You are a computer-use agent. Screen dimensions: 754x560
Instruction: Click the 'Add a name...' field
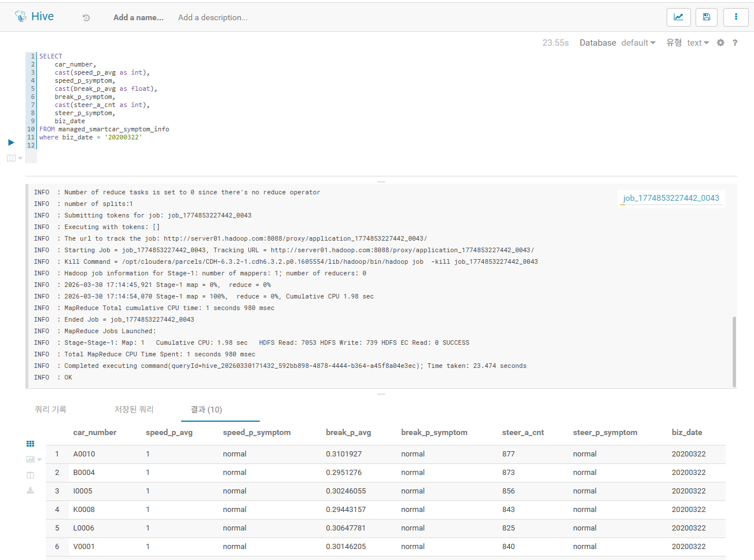click(x=138, y=18)
